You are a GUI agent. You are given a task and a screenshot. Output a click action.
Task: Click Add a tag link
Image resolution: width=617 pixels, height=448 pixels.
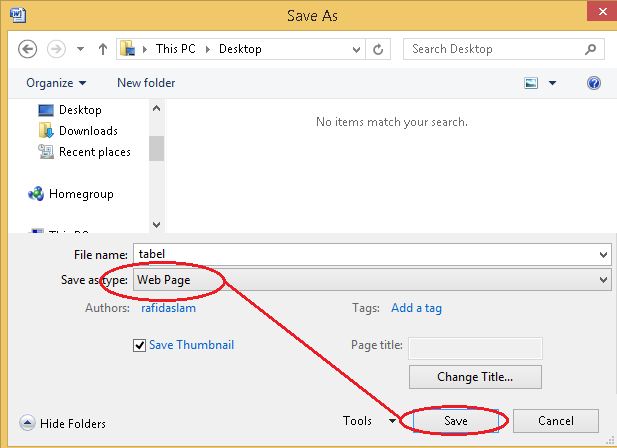click(416, 308)
